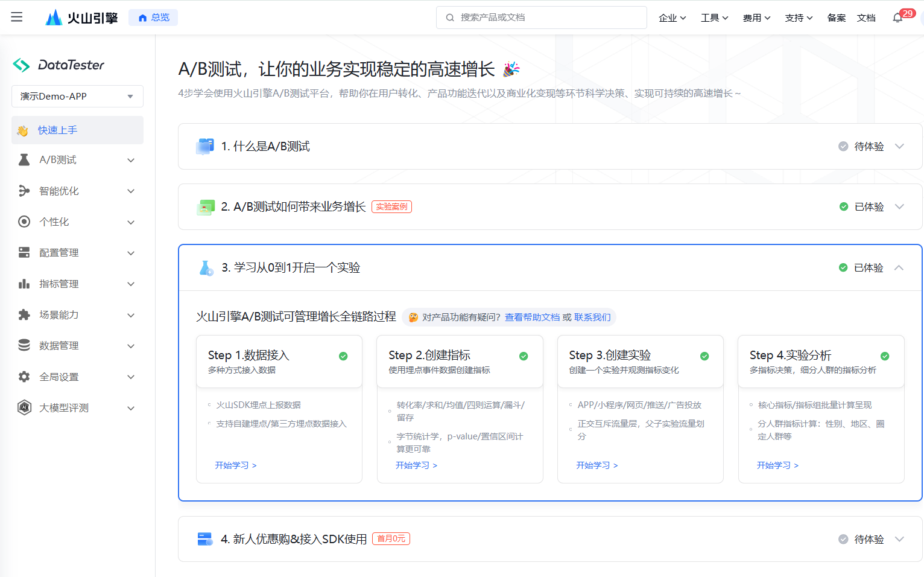Click the 数据管理 database icon
Viewport: 924px width, 577px height.
coord(24,345)
